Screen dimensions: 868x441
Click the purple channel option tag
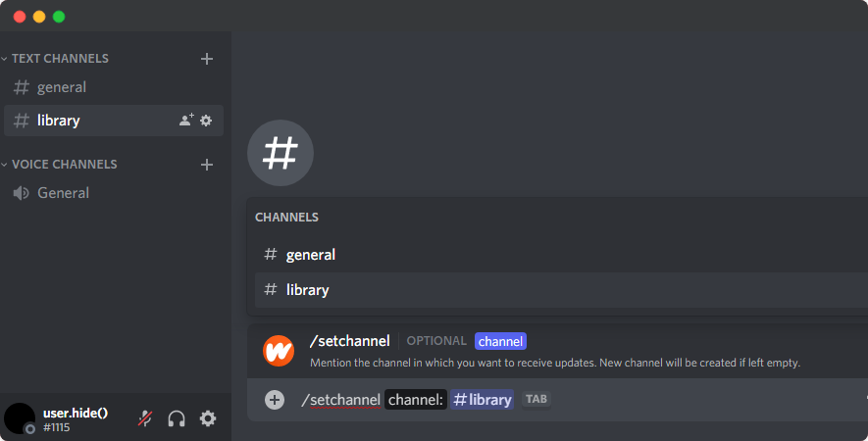(x=500, y=341)
